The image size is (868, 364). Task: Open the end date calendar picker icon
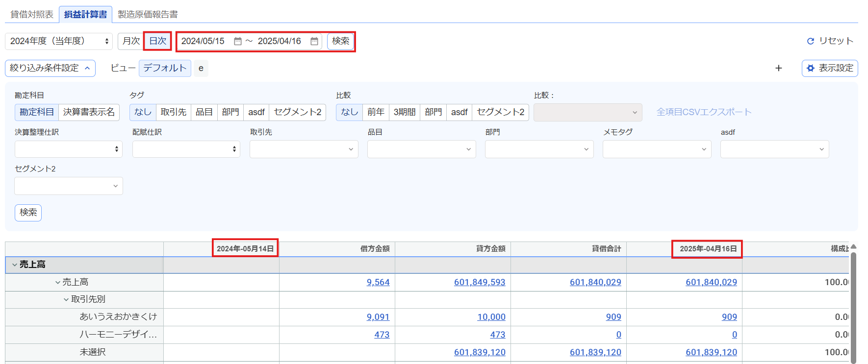pyautogui.click(x=314, y=41)
